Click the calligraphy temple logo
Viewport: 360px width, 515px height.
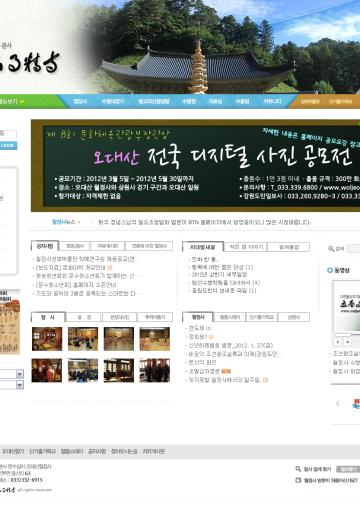pyautogui.click(x=30, y=63)
